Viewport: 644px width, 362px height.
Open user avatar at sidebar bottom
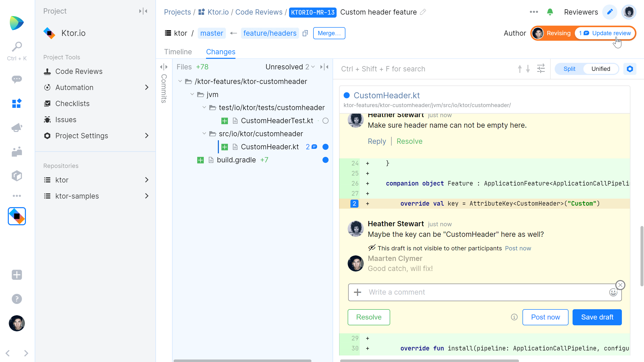coord(17,323)
